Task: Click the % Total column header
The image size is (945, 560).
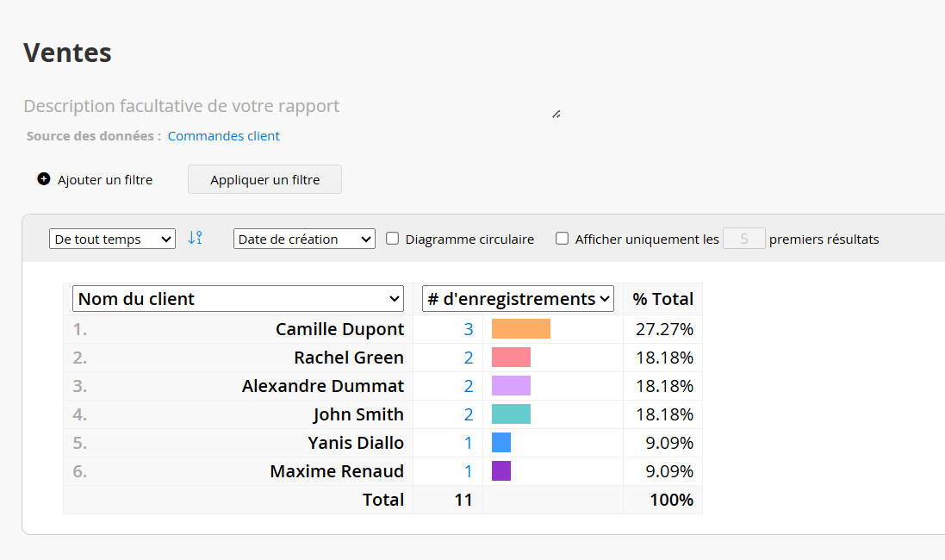Action: (663, 299)
